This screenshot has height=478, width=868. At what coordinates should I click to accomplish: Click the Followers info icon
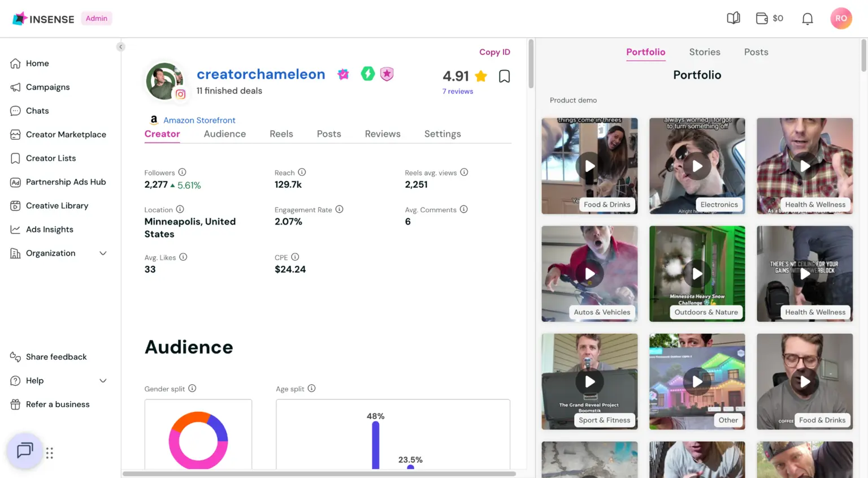pyautogui.click(x=182, y=173)
